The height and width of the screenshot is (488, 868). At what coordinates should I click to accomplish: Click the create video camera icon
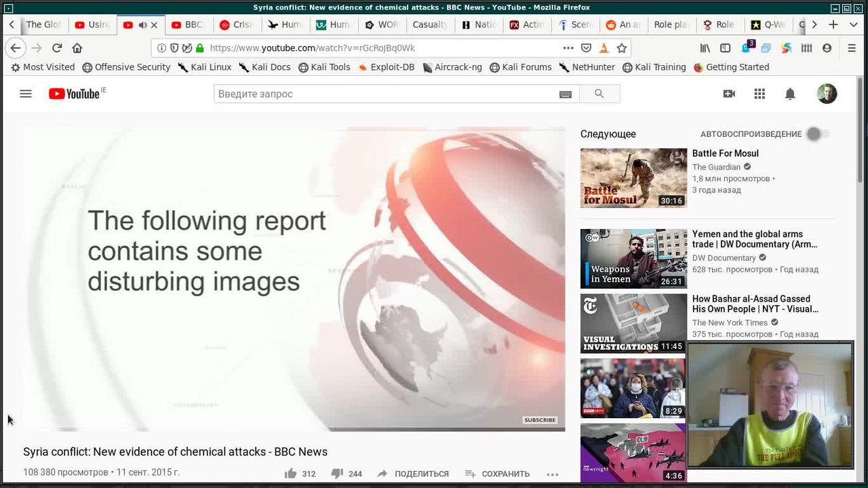[729, 94]
